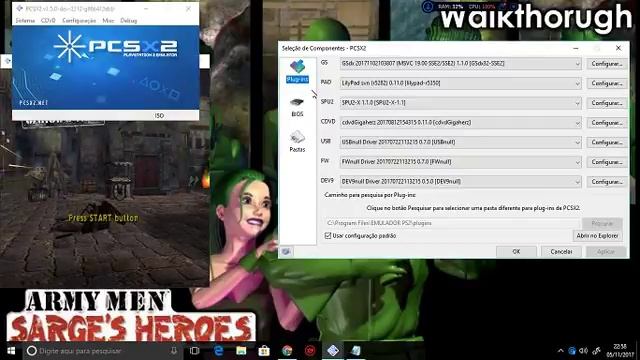Confirm the dialog with OK
The height and width of the screenshot is (360, 640).
(516, 251)
